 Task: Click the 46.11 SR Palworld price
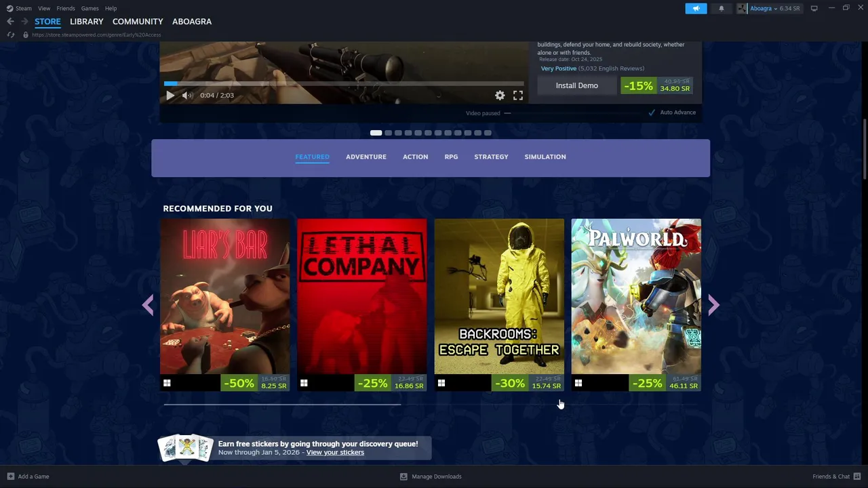click(x=683, y=386)
